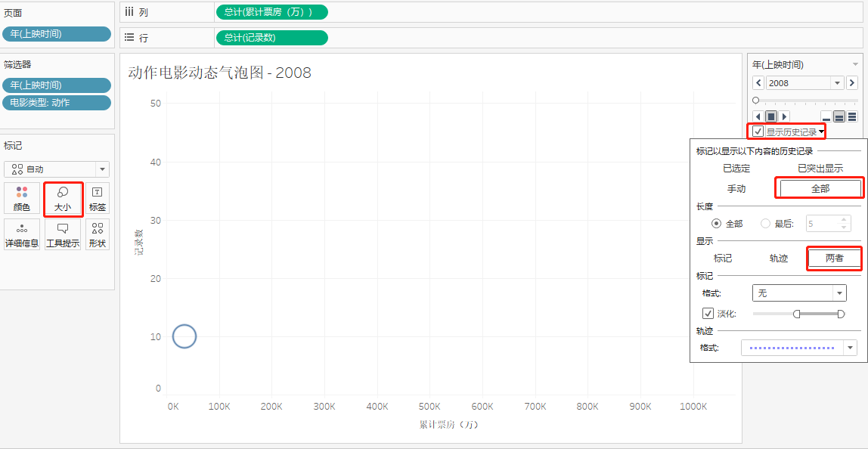The image size is (868, 449).
Task: Choose 'All' history marks option
Action: pyautogui.click(x=820, y=189)
